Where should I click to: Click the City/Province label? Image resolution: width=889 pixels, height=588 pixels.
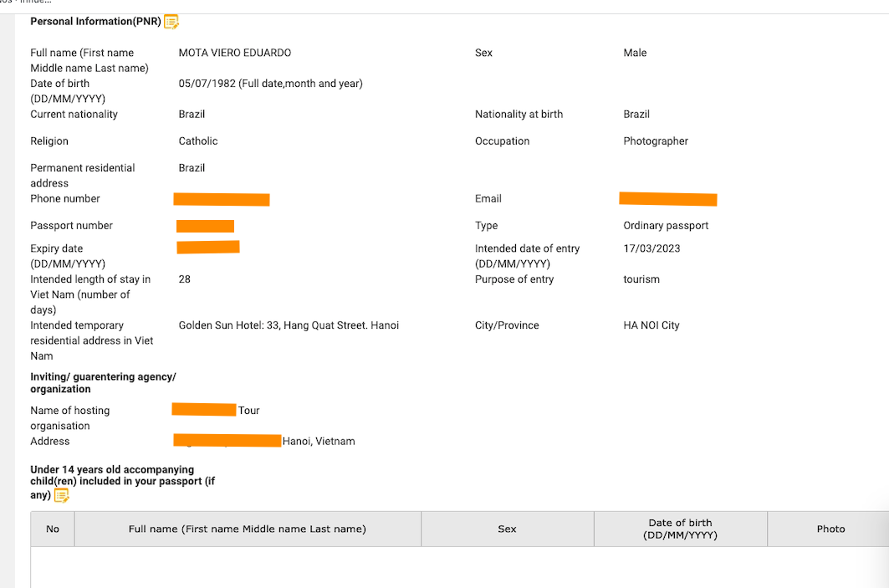(507, 325)
